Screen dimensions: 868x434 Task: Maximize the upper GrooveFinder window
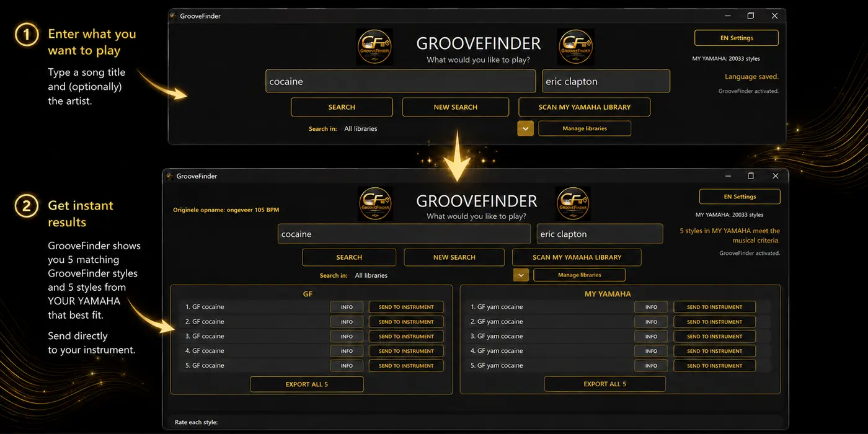[x=751, y=16]
